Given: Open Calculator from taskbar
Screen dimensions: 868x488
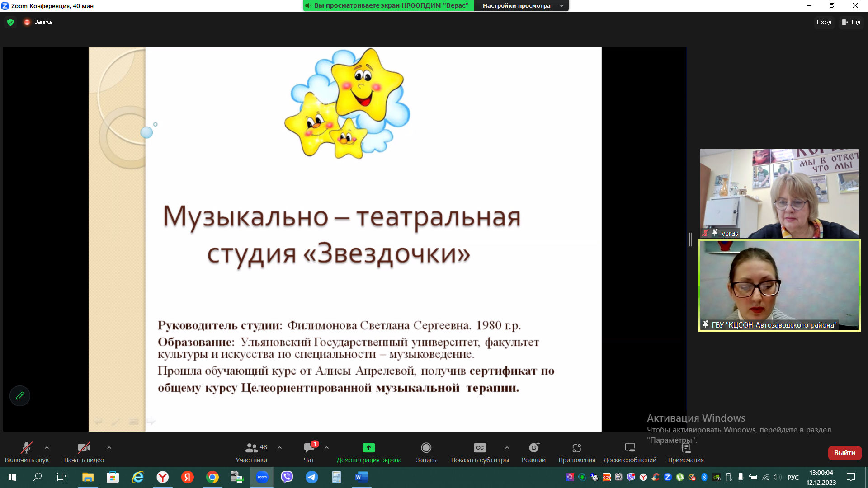Looking at the screenshot, I should tap(336, 477).
